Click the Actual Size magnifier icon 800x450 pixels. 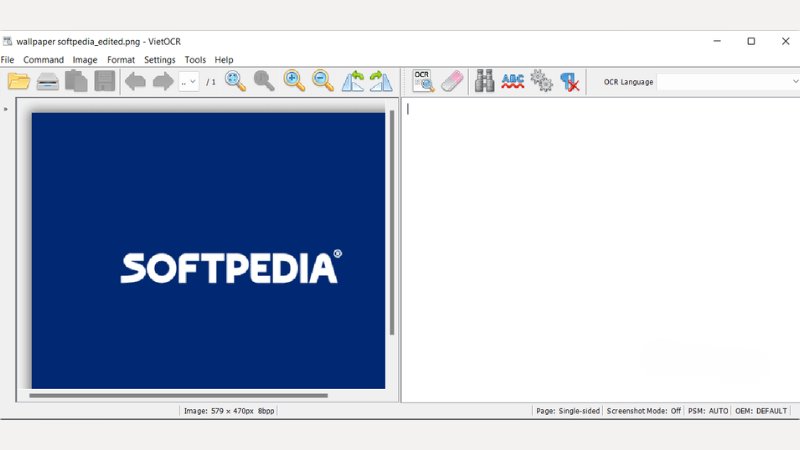tap(264, 81)
